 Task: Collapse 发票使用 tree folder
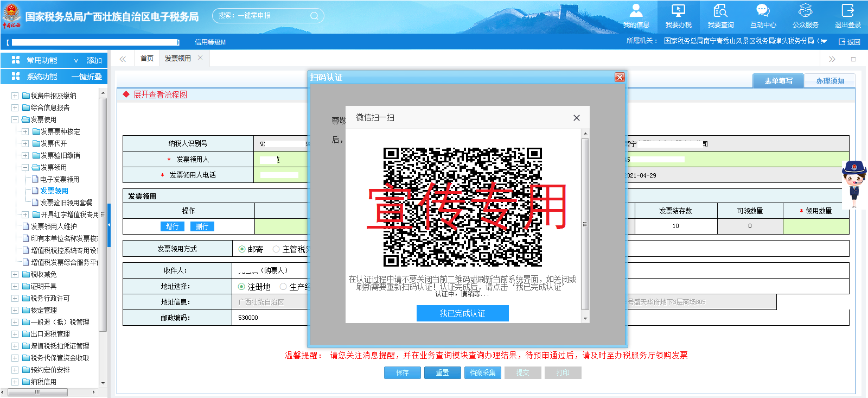(x=15, y=119)
